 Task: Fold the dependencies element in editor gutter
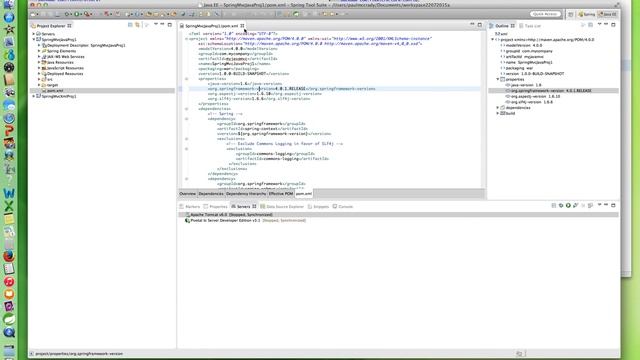point(187,109)
